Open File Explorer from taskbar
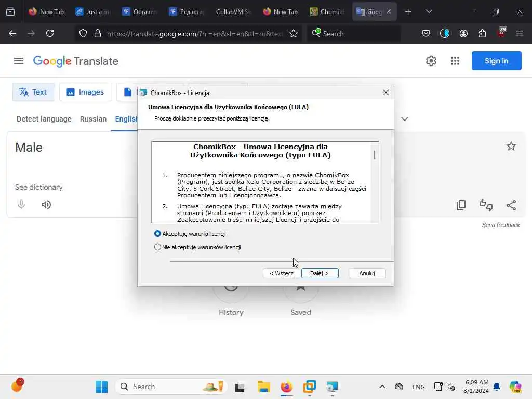532x399 pixels. point(263,387)
